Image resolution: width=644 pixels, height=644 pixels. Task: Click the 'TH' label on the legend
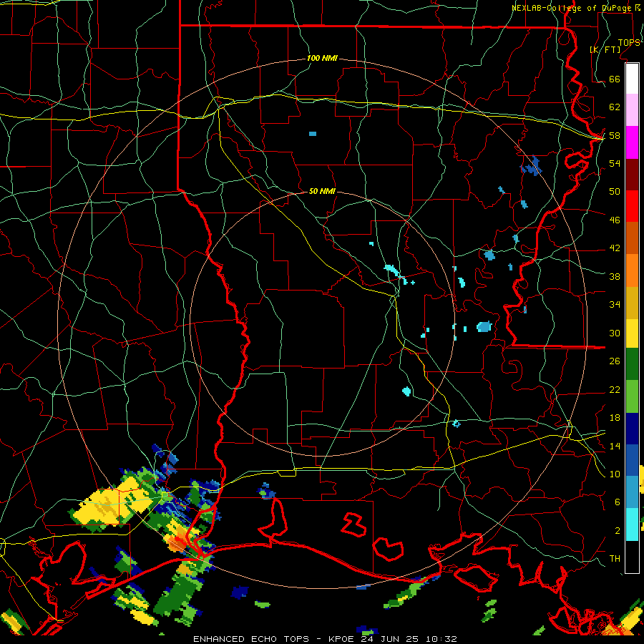tap(615, 559)
